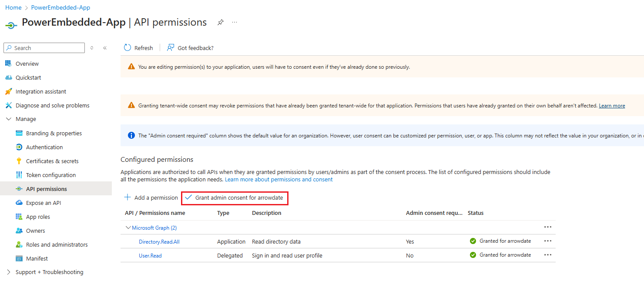The image size is (644, 281).
Task: Click Grant admin consent for arrowdate
Action: pyautogui.click(x=235, y=198)
